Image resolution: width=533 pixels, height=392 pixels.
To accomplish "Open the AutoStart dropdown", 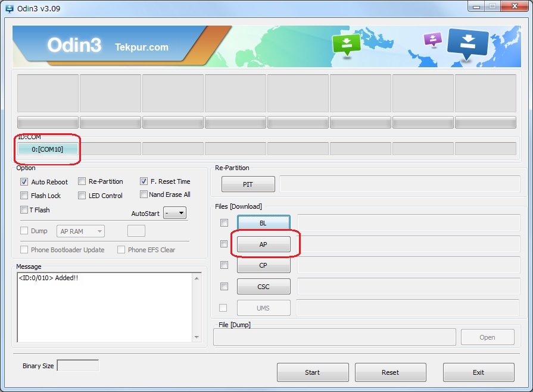I will click(x=174, y=213).
